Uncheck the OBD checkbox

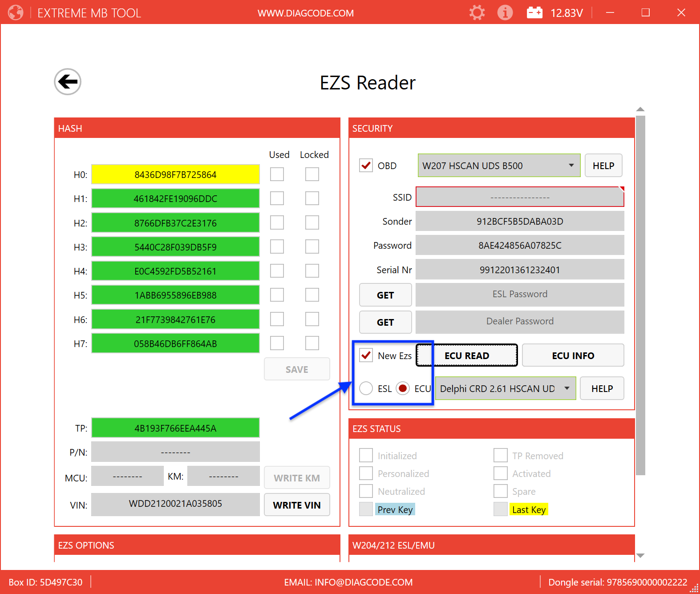pyautogui.click(x=366, y=166)
